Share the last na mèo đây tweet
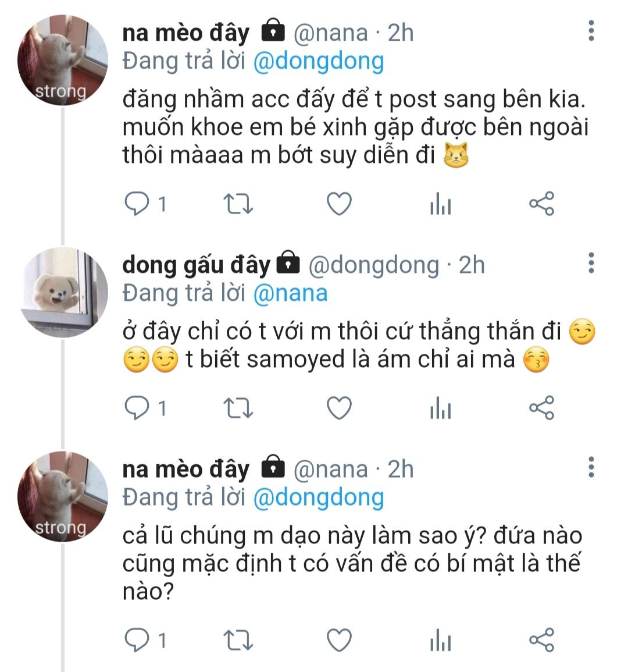Image resolution: width=628 pixels, height=672 pixels. [541, 641]
